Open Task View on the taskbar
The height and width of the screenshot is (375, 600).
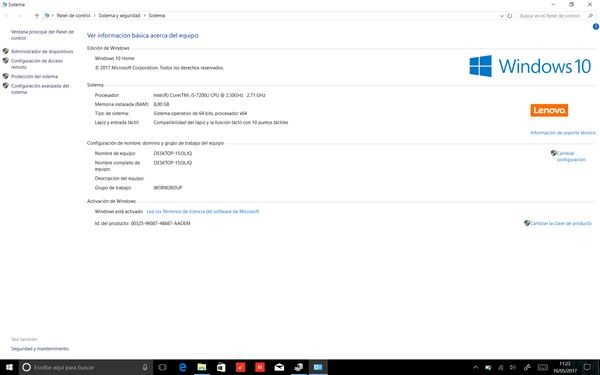[x=162, y=367]
